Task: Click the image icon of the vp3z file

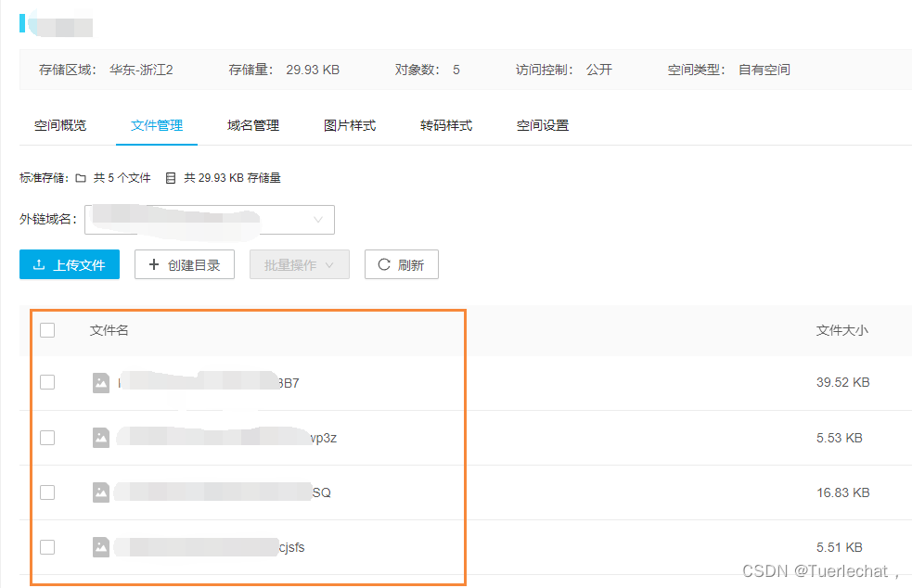Action: (101, 438)
